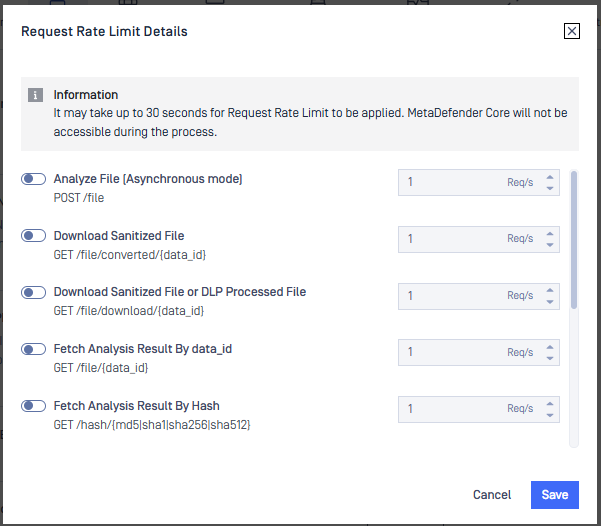The width and height of the screenshot is (601, 526).
Task: Turn on Fetch Analysis Result By data_id
Action: pyautogui.click(x=34, y=349)
